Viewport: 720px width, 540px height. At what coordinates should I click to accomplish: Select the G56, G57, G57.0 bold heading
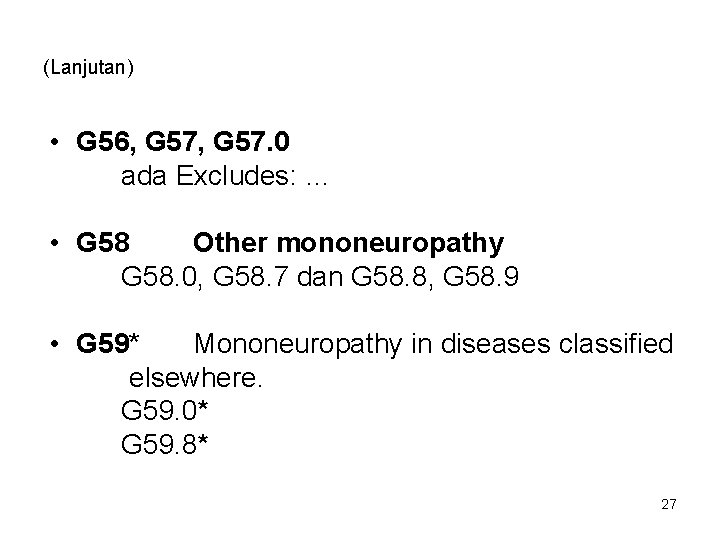tap(183, 141)
